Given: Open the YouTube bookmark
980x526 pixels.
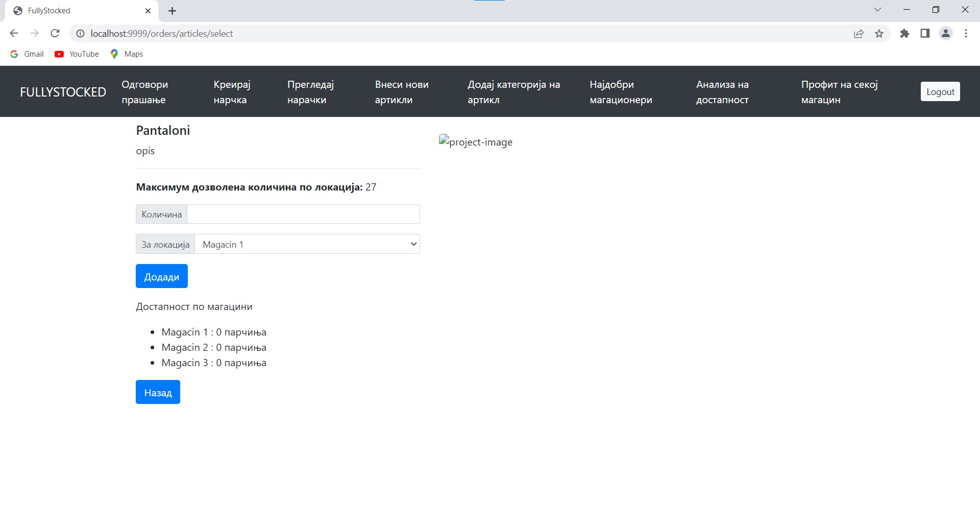Looking at the screenshot, I should click(77, 54).
